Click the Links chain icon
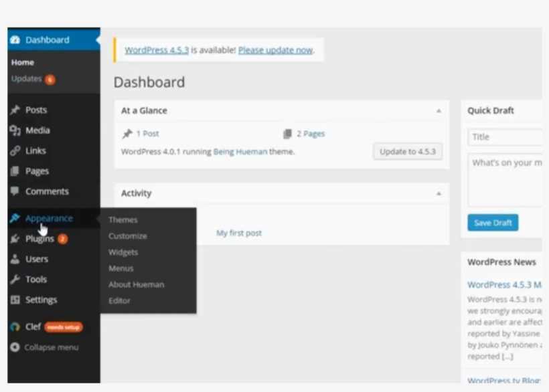This screenshot has width=549, height=392. (x=15, y=151)
